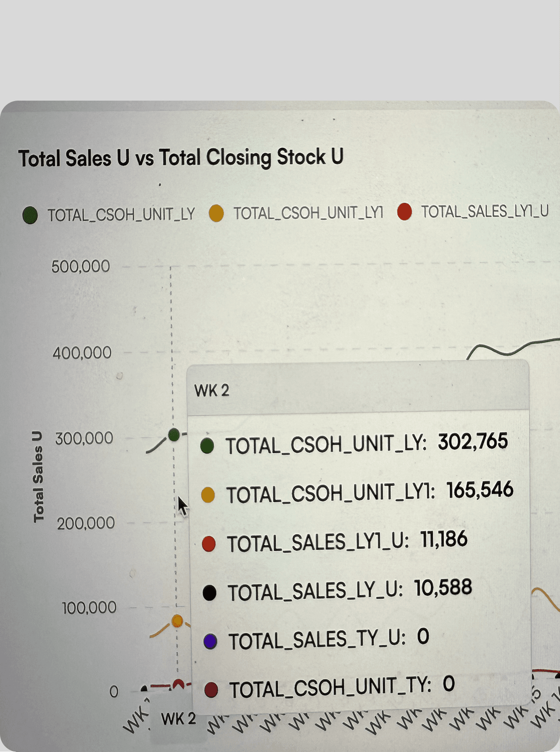Viewport: 560px width, 752px height.
Task: Click orange dot beside TOTAL_CSOH_UNIT_LY1 in tooltip
Action: (208, 495)
